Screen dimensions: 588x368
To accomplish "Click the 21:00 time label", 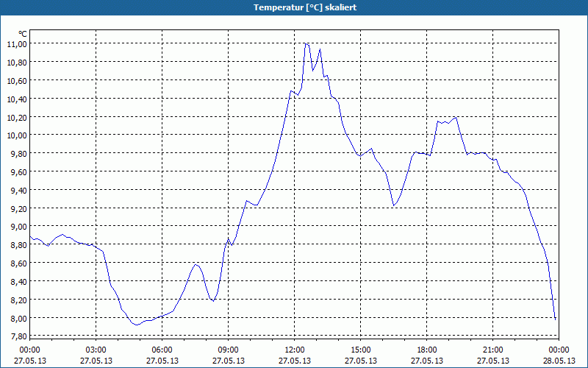I will tap(492, 350).
